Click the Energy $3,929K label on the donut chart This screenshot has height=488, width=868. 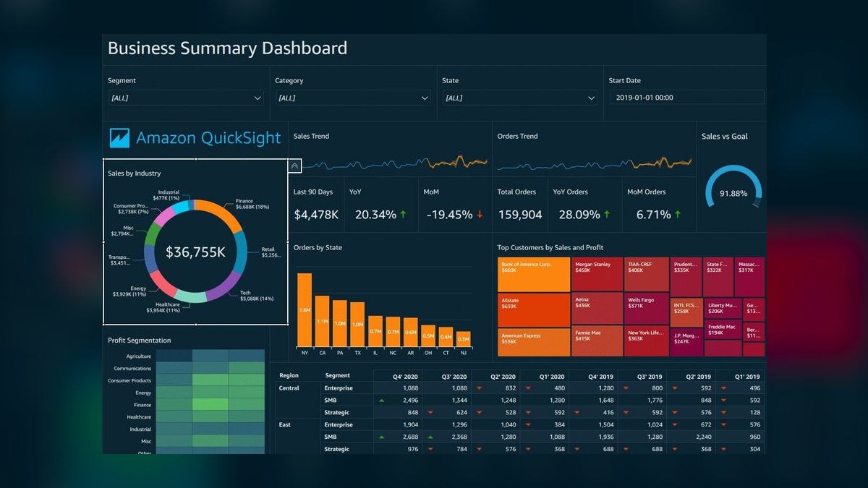129,291
